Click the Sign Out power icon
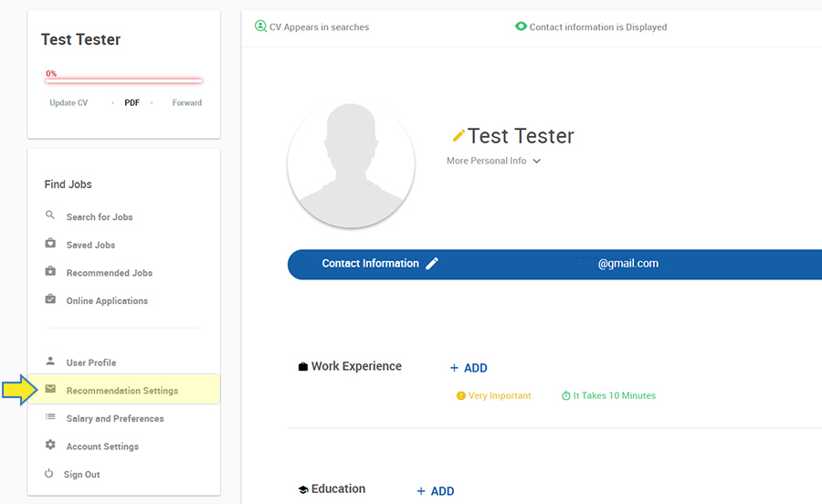 coord(49,474)
